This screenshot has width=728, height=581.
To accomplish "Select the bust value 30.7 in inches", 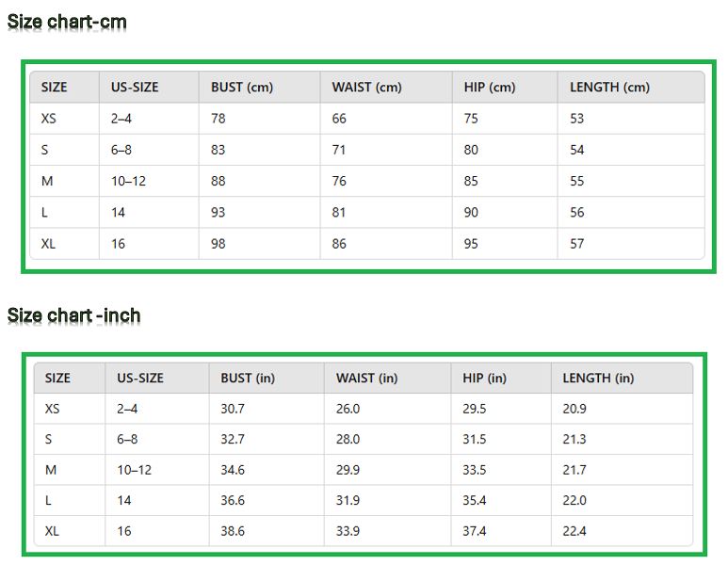I will click(x=233, y=409).
